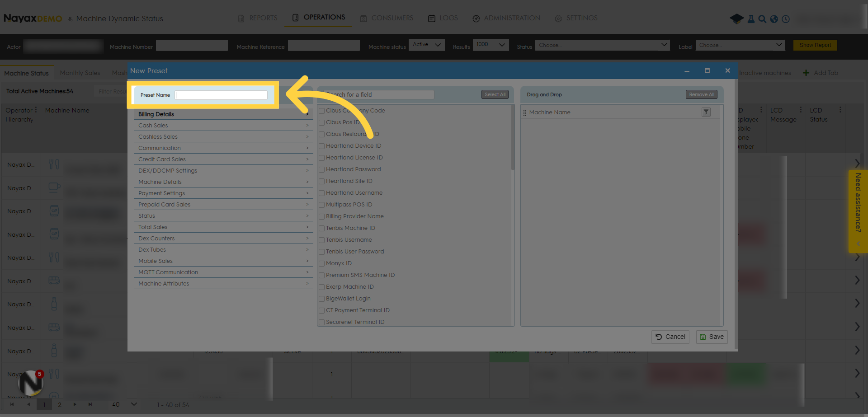Viewport: 868px width, 417px height.
Task: Go to previous page pagination arrow
Action: [x=28, y=404]
